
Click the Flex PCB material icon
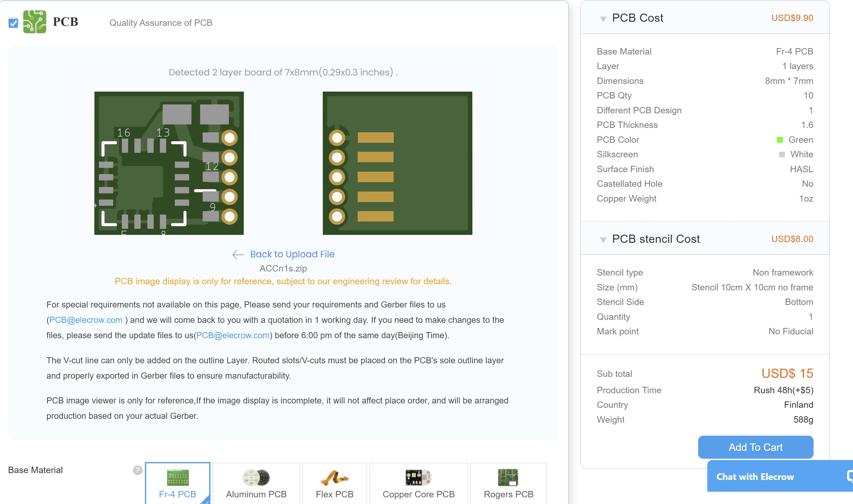click(x=334, y=477)
